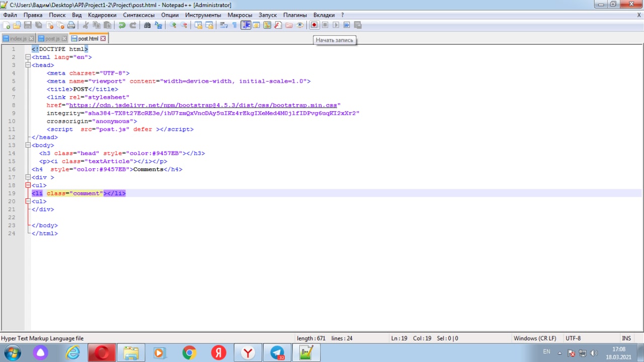The height and width of the screenshot is (362, 644).
Task: Toggle synchronized vertical scrolling
Action: (x=199, y=25)
